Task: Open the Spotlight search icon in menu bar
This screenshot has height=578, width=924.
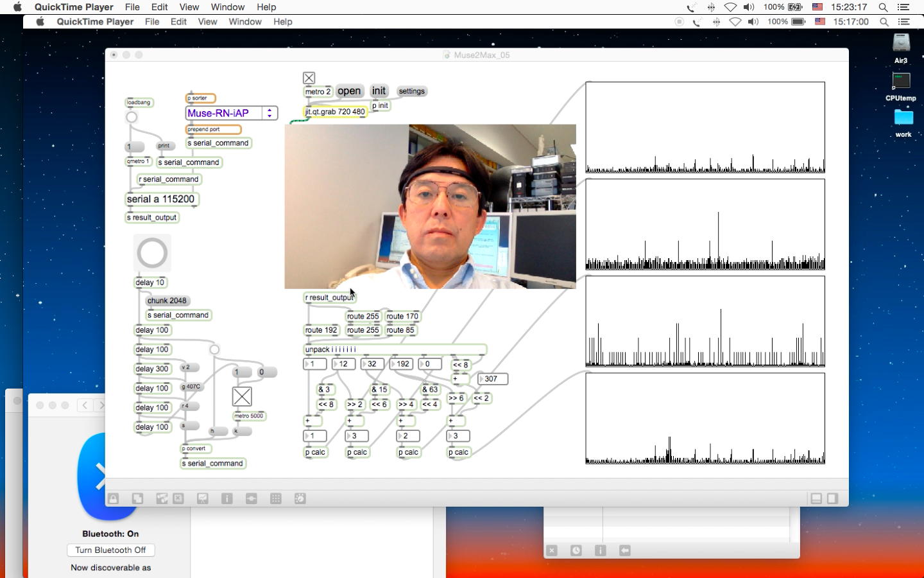Action: pos(883,7)
